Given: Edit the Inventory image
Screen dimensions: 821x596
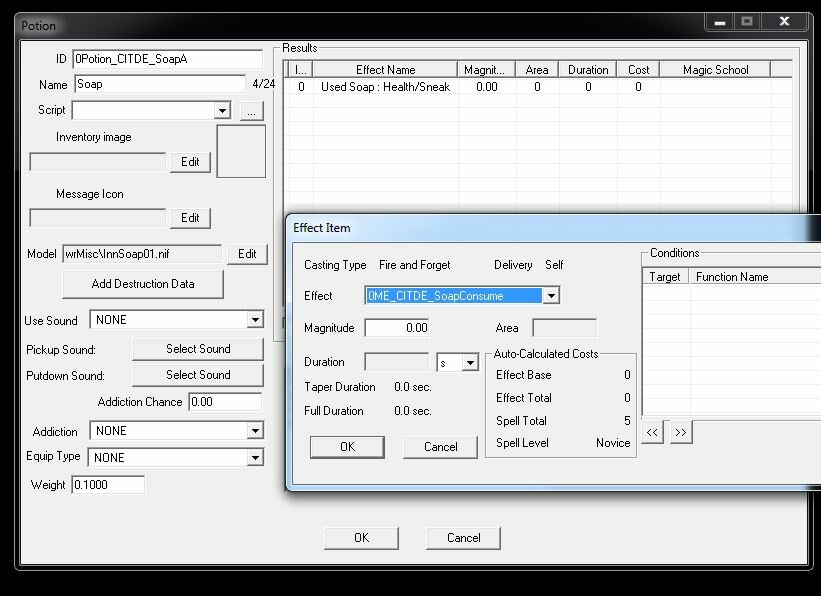Looking at the screenshot, I should [190, 162].
